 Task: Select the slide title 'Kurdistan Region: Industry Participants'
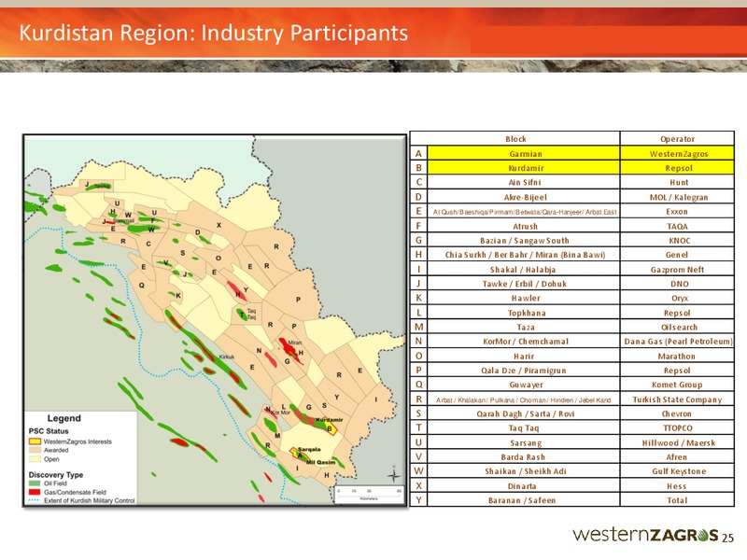[x=214, y=33]
